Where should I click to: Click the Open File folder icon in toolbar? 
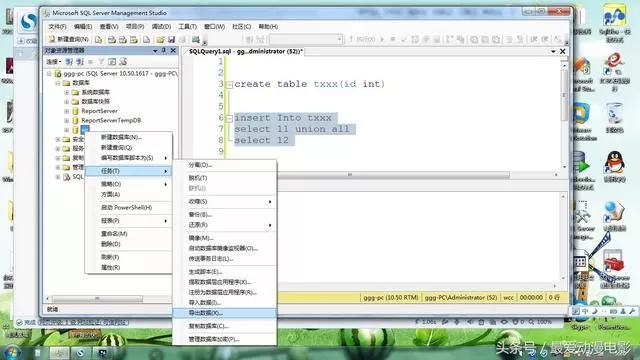pyautogui.click(x=160, y=39)
